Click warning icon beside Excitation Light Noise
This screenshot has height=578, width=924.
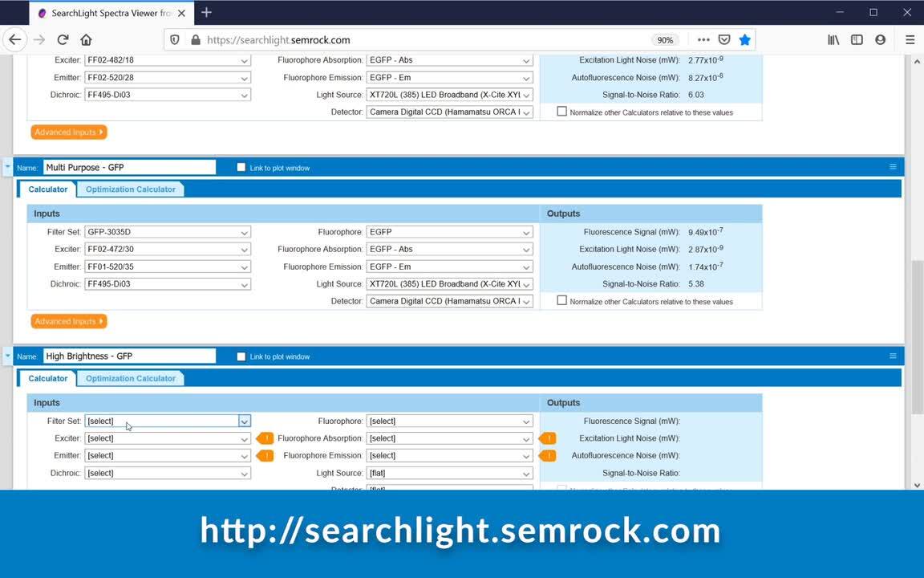click(x=548, y=438)
